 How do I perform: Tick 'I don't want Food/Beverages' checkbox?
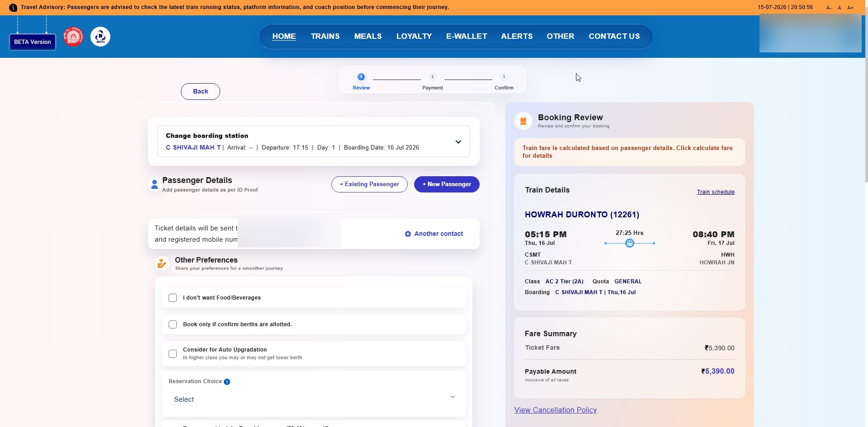[x=173, y=298]
